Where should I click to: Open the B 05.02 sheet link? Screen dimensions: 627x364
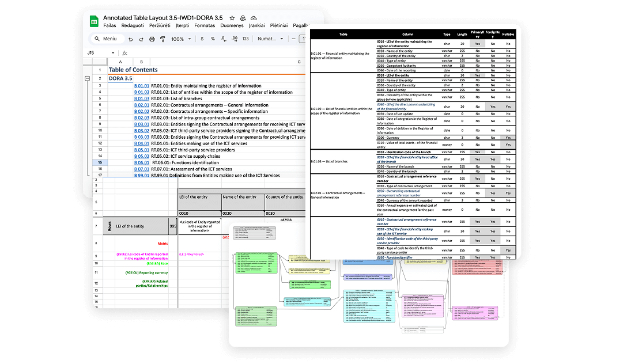[x=142, y=156]
